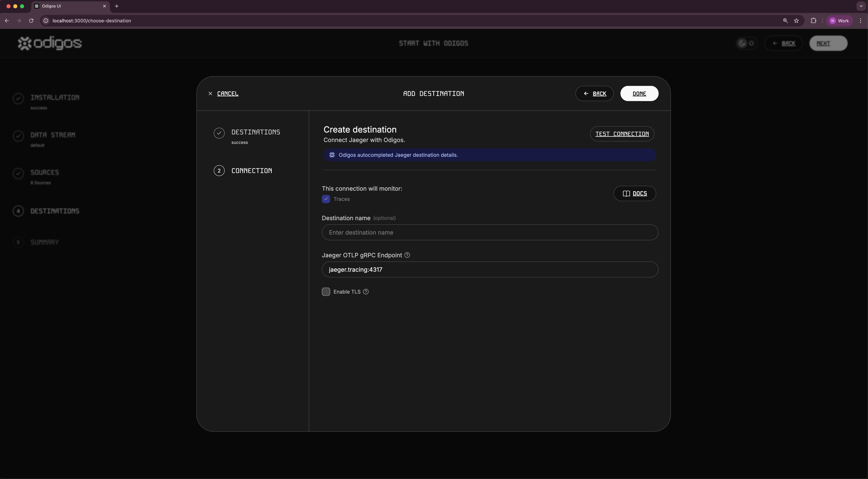
Task: Select the Connection step in modal sidebar
Action: click(251, 171)
